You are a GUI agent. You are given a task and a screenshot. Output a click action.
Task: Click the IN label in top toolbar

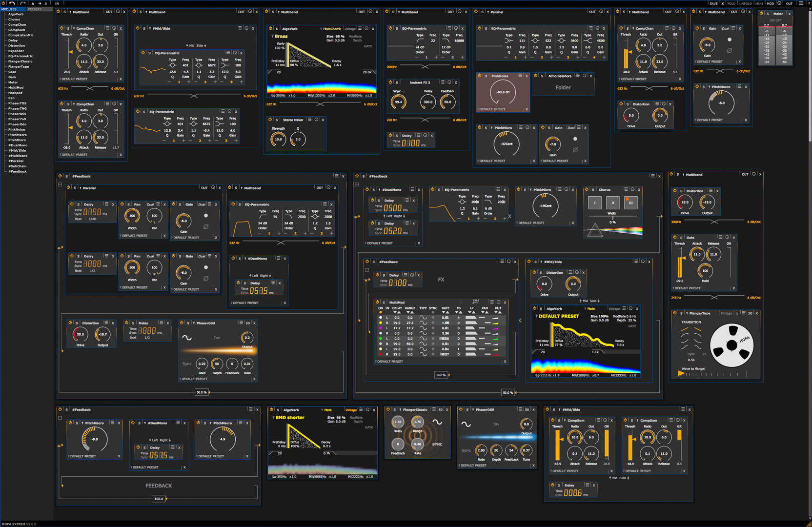pyautogui.click(x=57, y=3)
